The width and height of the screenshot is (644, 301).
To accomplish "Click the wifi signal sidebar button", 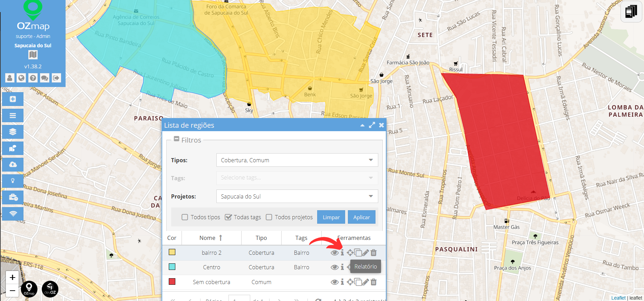I will (13, 214).
